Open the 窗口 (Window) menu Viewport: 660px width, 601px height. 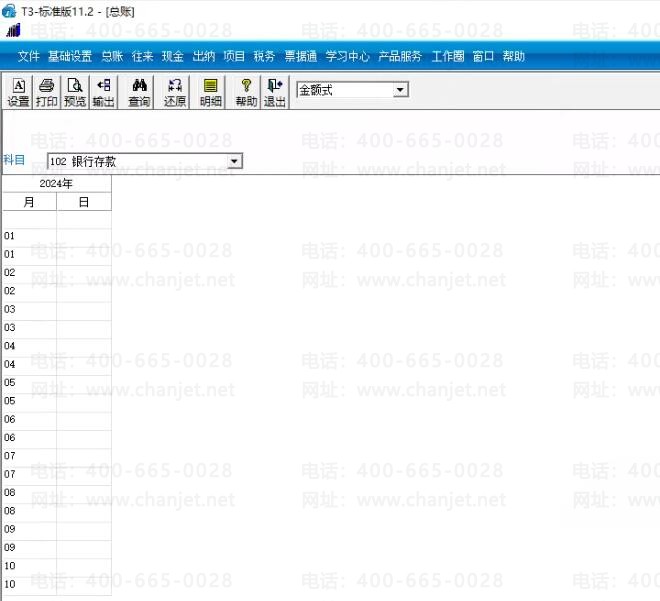(483, 57)
